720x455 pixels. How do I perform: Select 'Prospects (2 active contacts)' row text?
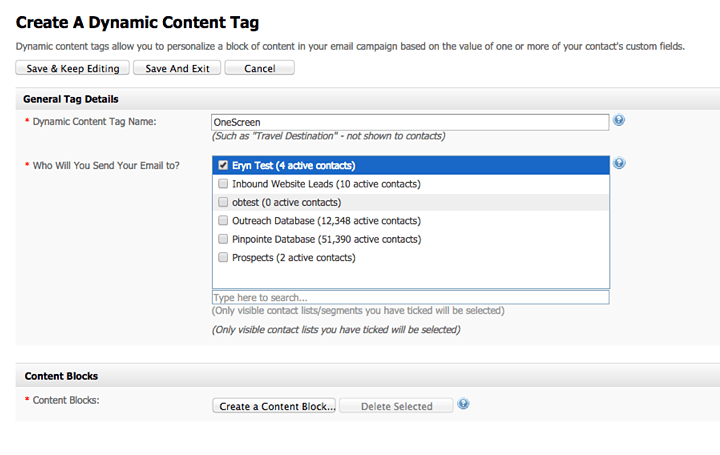point(293,257)
